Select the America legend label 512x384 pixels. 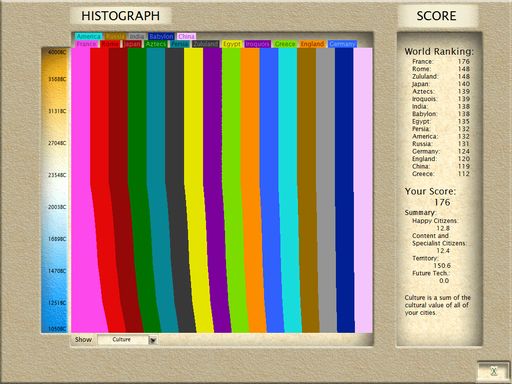[88, 36]
